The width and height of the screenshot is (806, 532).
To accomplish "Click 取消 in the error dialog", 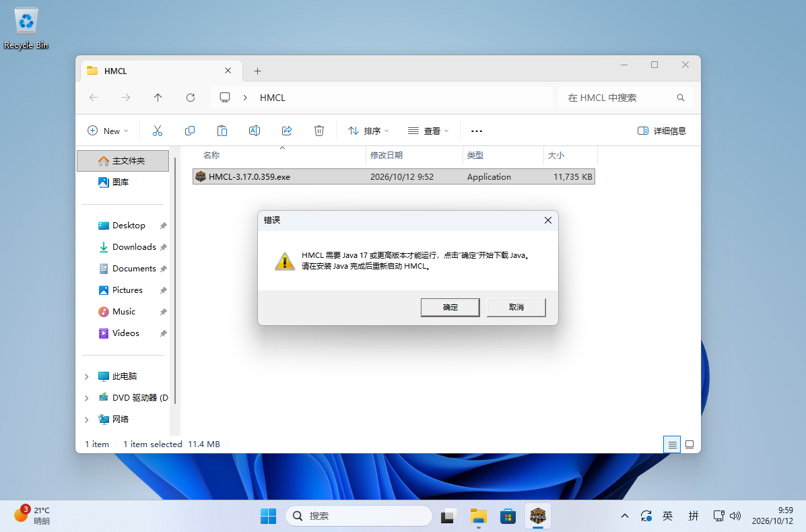I will click(x=516, y=307).
